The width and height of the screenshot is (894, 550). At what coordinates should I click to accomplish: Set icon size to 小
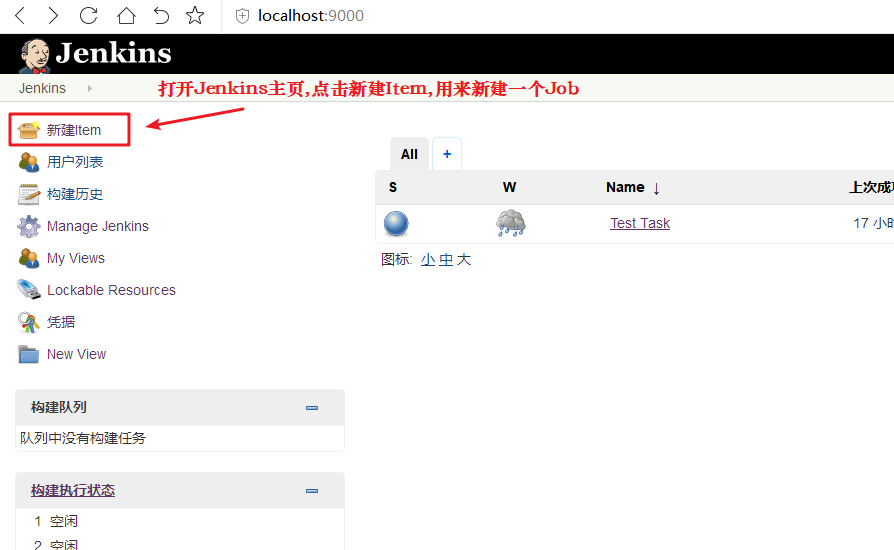click(428, 260)
